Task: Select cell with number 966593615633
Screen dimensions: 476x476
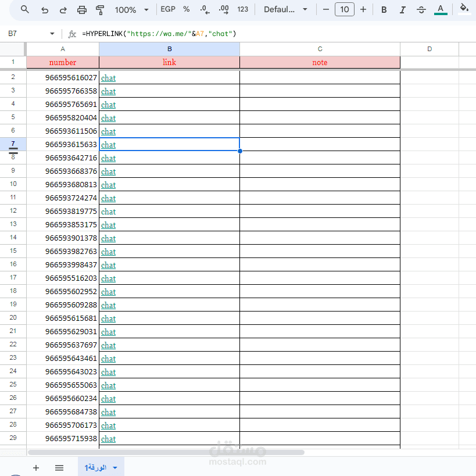Action: coord(63,144)
